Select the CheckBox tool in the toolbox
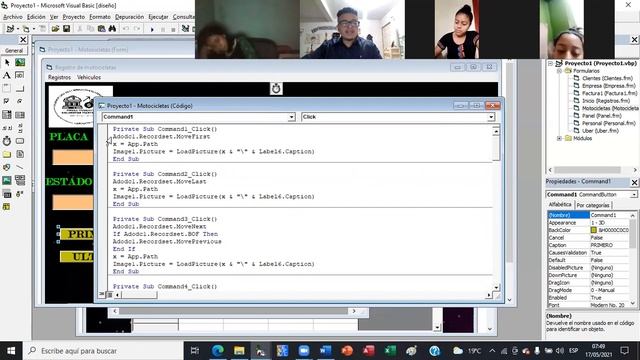640x360 pixels. 7,102
